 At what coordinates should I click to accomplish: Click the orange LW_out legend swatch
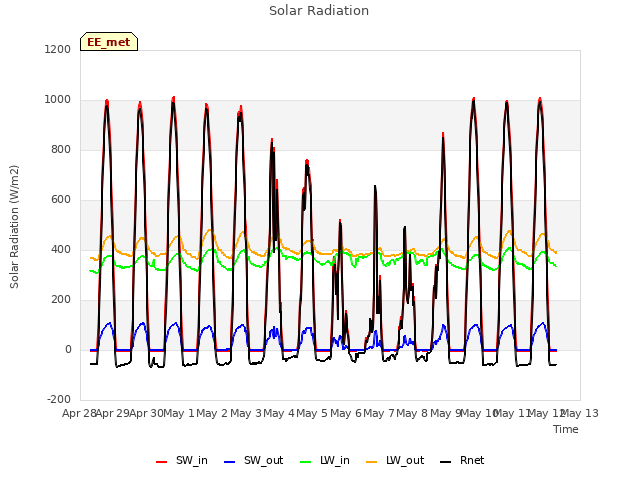point(372,462)
